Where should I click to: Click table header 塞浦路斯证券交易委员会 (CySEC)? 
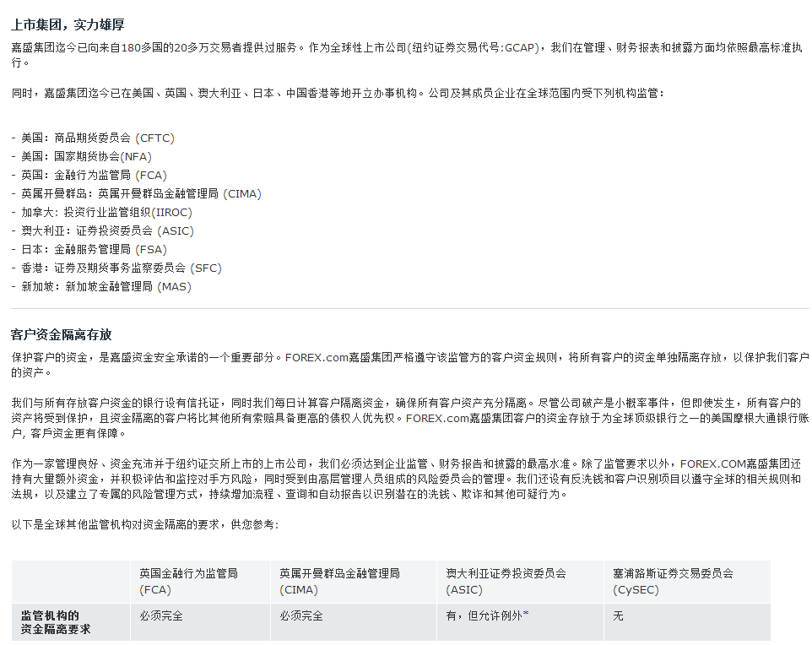tap(687, 582)
